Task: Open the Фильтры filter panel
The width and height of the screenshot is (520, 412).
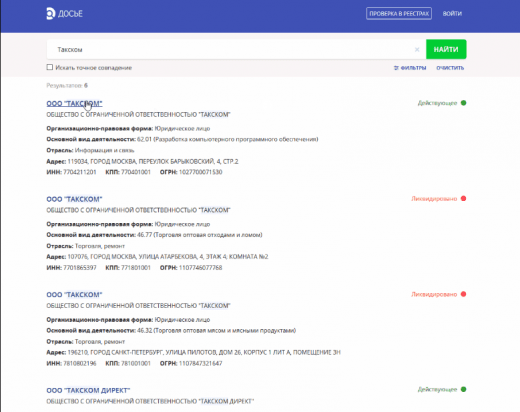Action: click(x=410, y=68)
